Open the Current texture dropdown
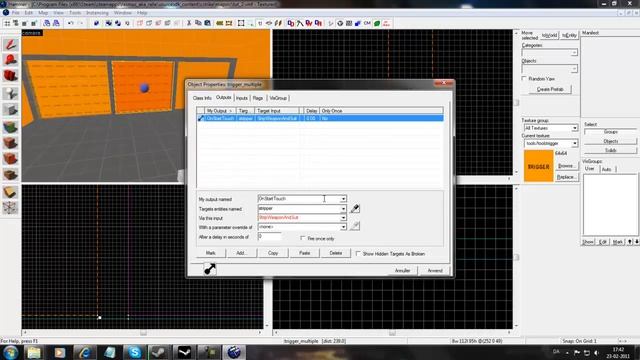Screen dimensions: 640x360 click(574, 143)
